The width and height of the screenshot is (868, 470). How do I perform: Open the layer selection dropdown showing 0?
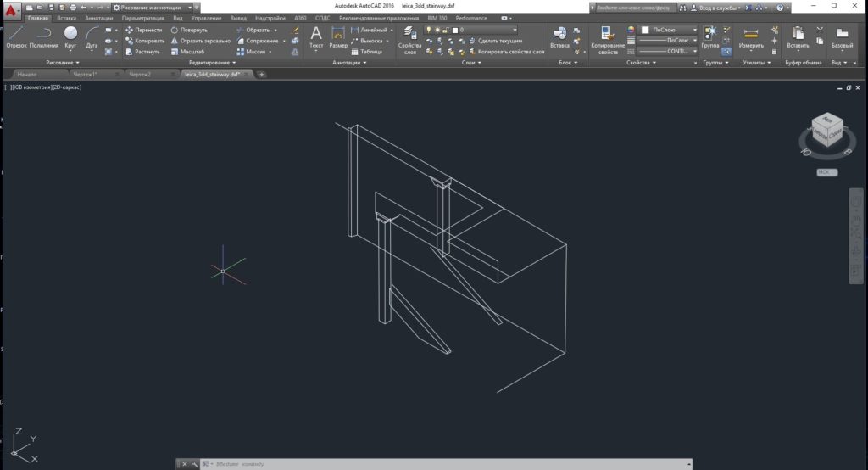(471, 30)
